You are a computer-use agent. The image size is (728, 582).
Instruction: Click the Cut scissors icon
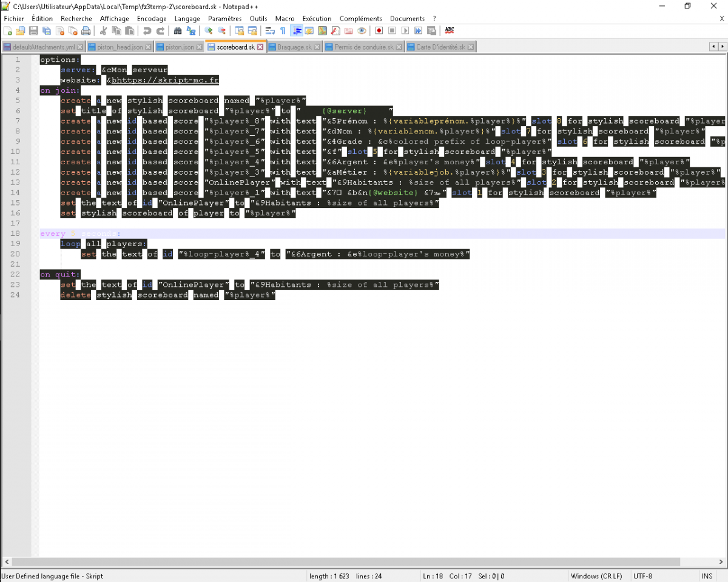pyautogui.click(x=103, y=31)
